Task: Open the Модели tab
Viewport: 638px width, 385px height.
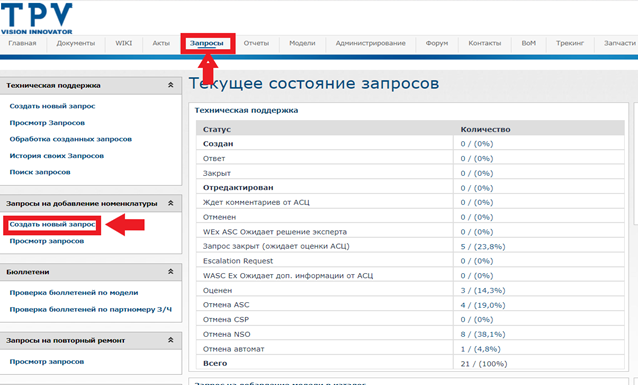Action: tap(302, 43)
